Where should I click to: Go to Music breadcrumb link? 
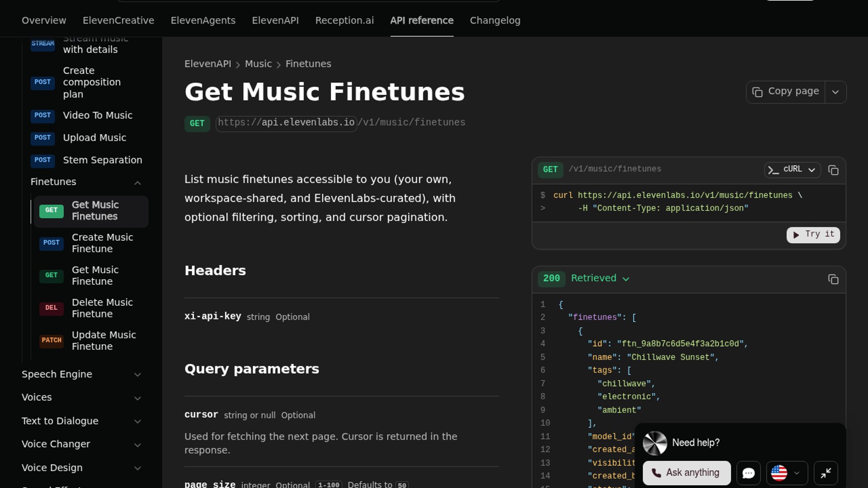[x=258, y=64]
